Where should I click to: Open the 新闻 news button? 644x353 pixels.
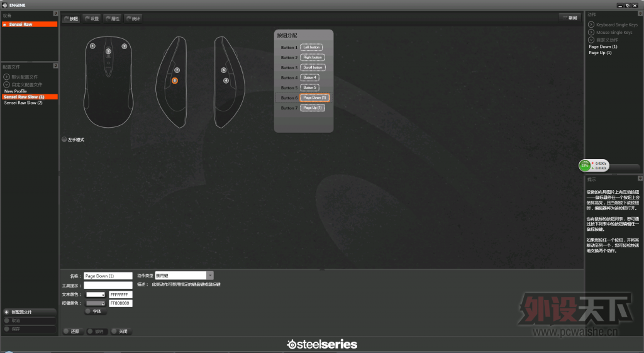click(570, 18)
